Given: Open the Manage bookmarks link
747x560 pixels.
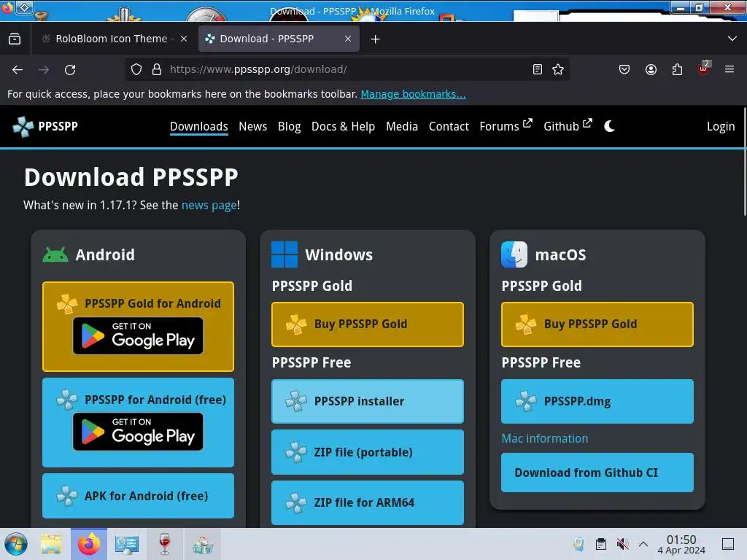Looking at the screenshot, I should (x=413, y=94).
